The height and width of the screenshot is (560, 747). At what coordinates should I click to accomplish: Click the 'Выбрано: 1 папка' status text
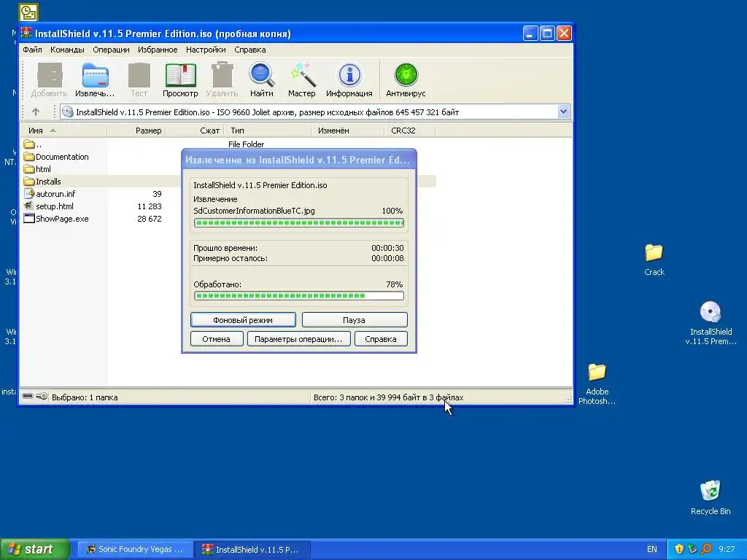point(85,397)
